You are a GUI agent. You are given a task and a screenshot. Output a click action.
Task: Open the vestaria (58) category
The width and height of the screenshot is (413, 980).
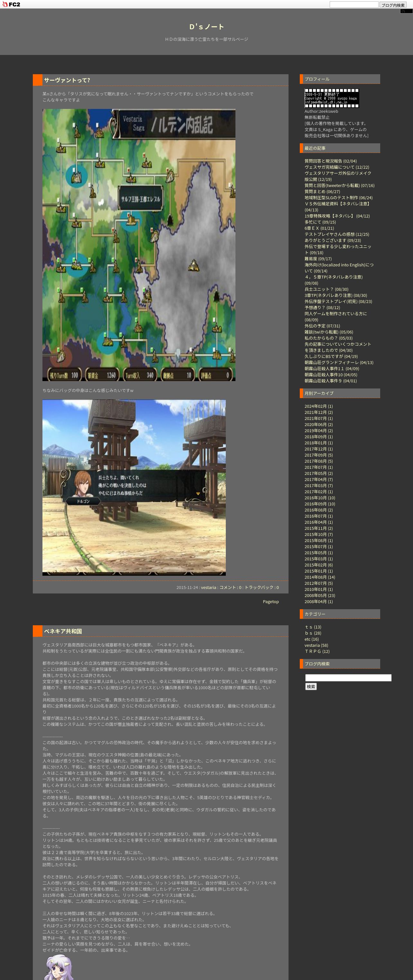(316, 645)
